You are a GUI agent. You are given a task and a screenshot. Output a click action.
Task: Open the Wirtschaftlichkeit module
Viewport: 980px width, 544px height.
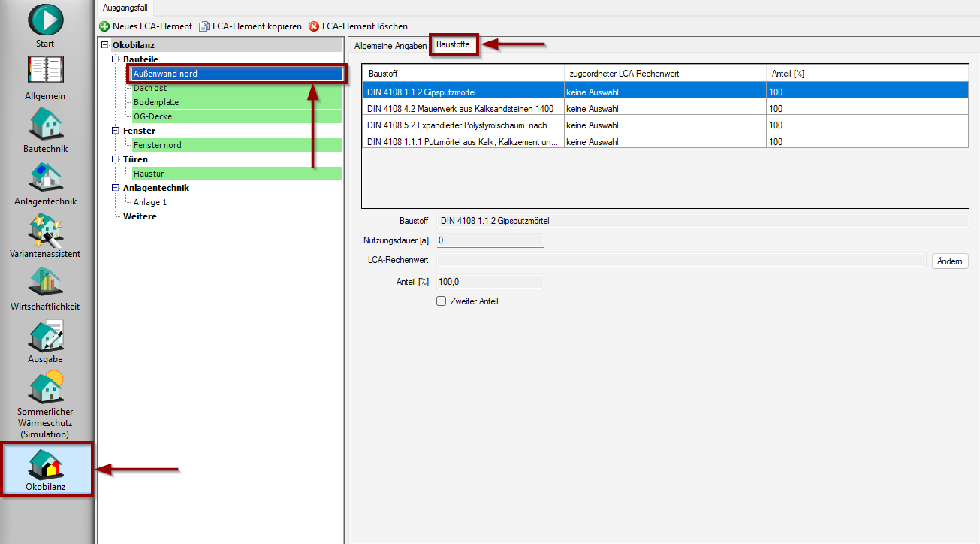click(x=45, y=283)
